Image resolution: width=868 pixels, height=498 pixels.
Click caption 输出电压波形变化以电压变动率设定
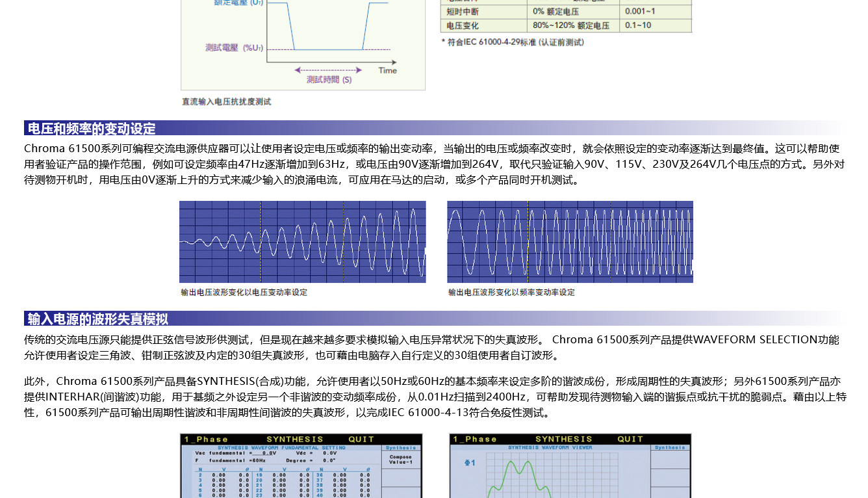click(244, 293)
